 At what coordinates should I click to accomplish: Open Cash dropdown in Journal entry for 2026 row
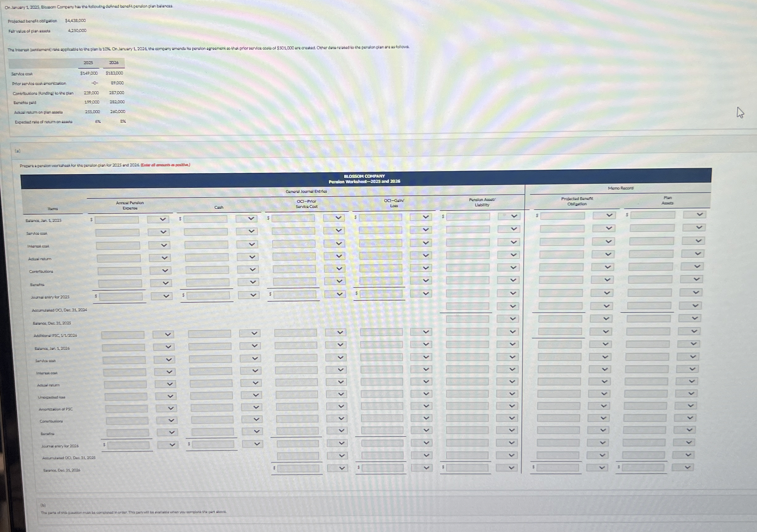click(x=253, y=444)
